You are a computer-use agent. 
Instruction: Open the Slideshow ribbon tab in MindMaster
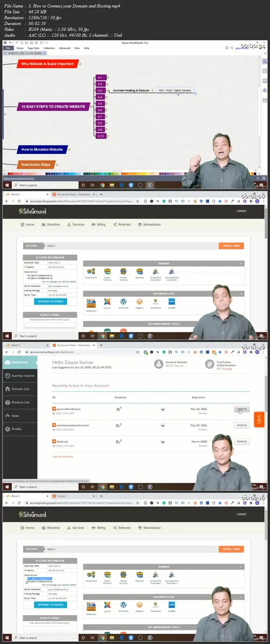[49, 48]
